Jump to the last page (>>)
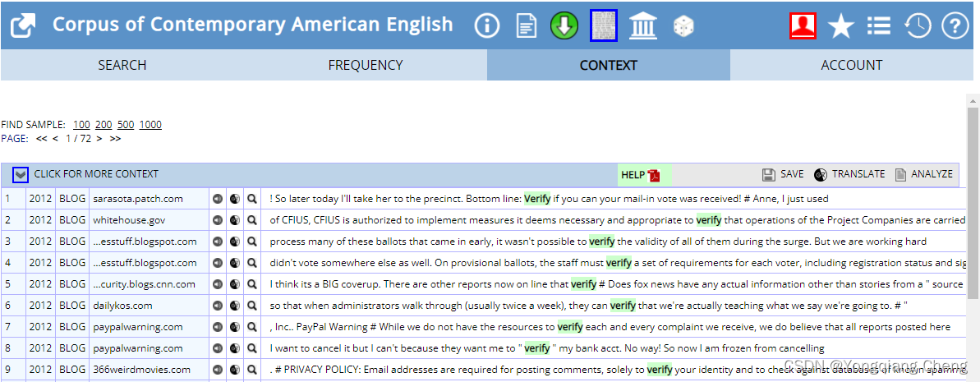This screenshot has height=382, width=980. tap(115, 139)
